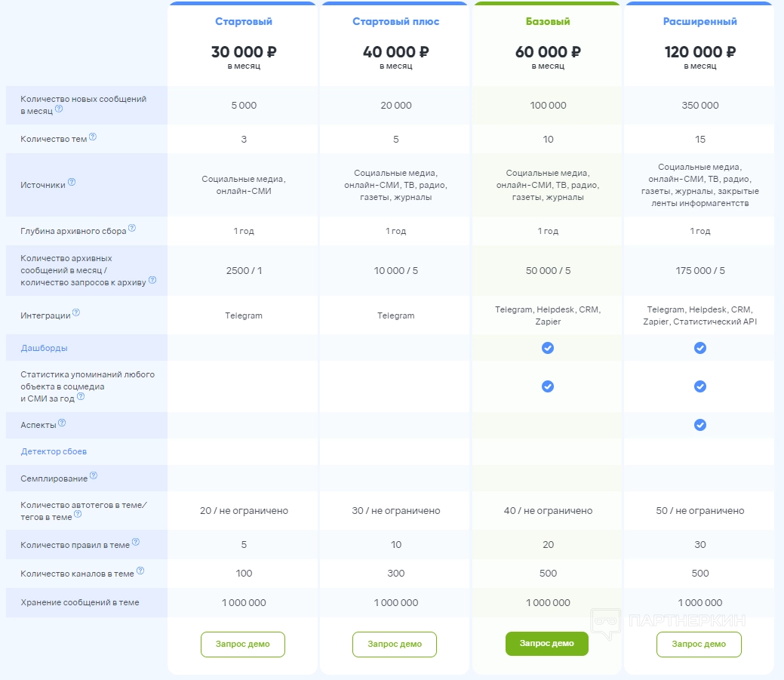Image resolution: width=784 pixels, height=680 pixels.
Task: Click Дашборды checkmark in Расширенный column
Action: (x=700, y=348)
